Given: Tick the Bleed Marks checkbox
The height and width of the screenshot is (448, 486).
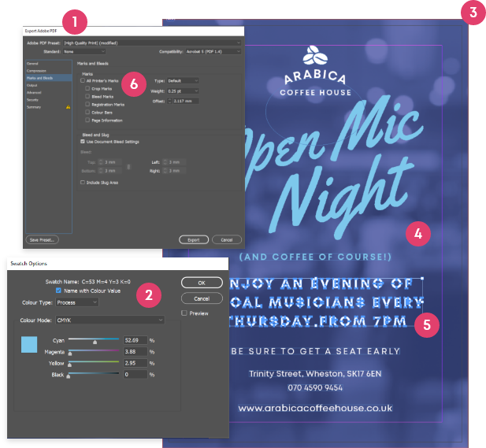Looking at the screenshot, I should 87,96.
